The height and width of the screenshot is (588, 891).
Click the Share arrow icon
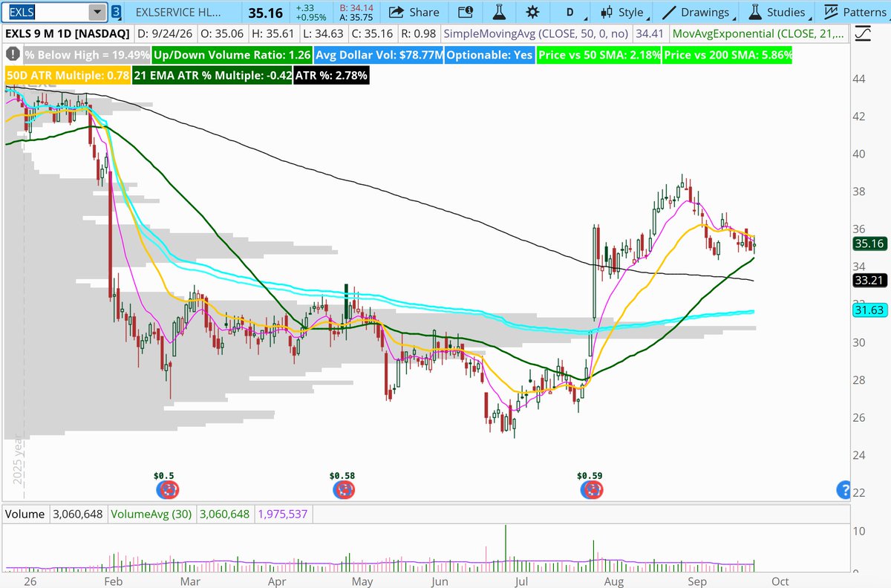(x=396, y=12)
